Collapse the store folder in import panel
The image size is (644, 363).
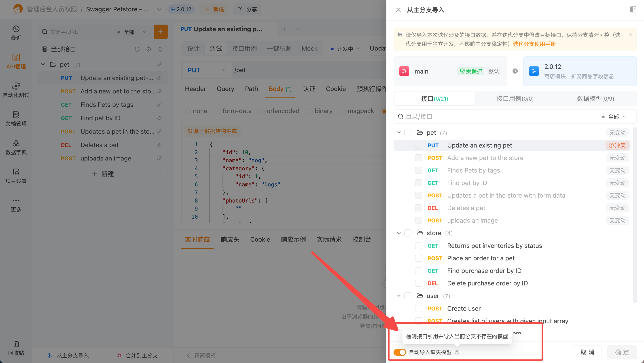pos(399,233)
